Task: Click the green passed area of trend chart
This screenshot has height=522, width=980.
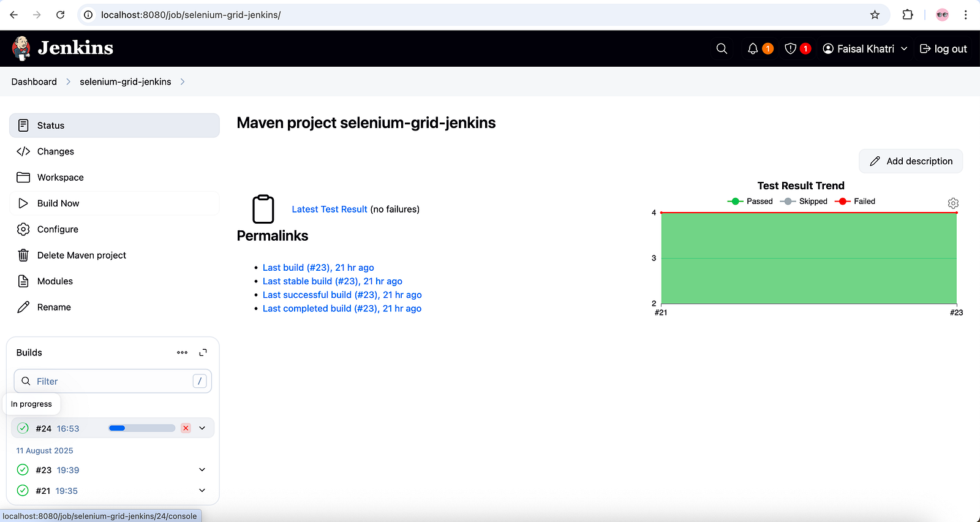Action: click(x=809, y=258)
